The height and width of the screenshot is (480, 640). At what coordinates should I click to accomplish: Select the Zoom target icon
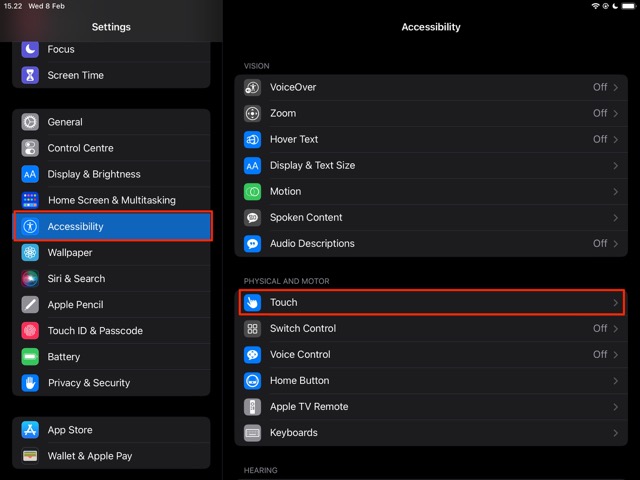point(253,113)
